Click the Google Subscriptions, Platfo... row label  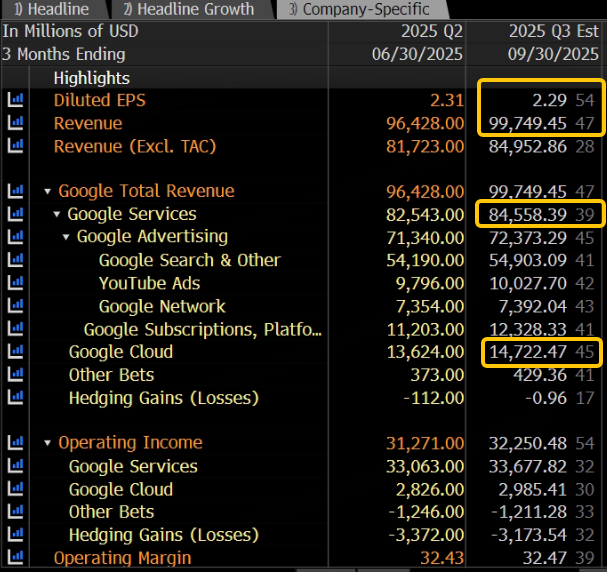click(x=202, y=330)
